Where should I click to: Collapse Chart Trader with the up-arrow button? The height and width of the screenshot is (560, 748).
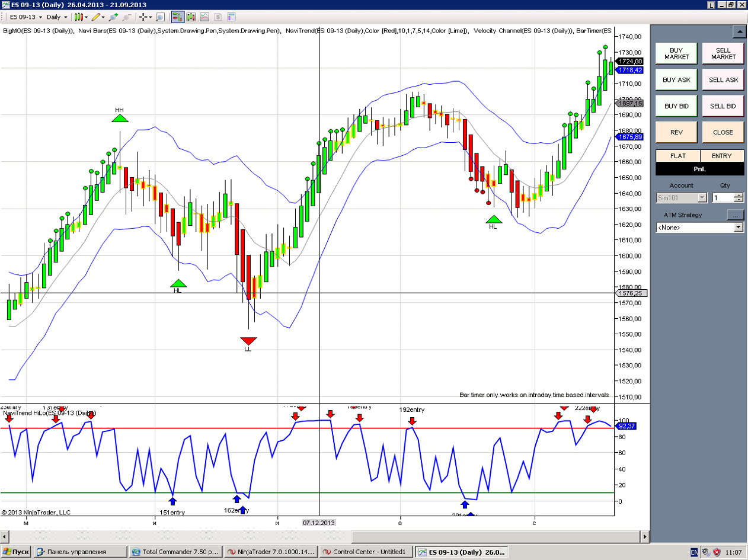tap(739, 31)
